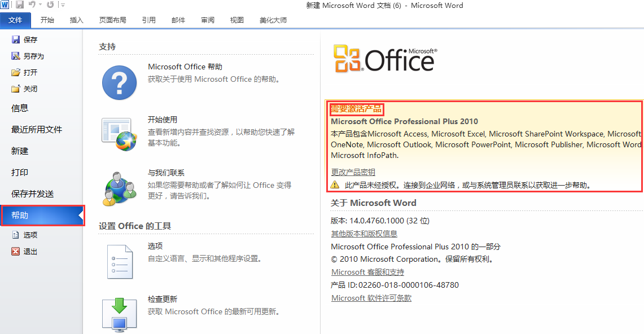
Task: Click the 检查更新 green arrow icon
Action: [x=119, y=313]
